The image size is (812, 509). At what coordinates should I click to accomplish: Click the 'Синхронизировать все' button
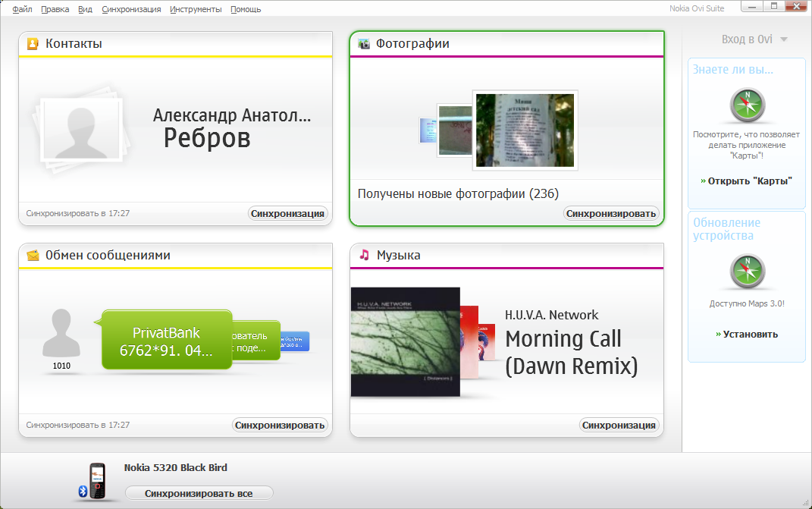(x=199, y=494)
